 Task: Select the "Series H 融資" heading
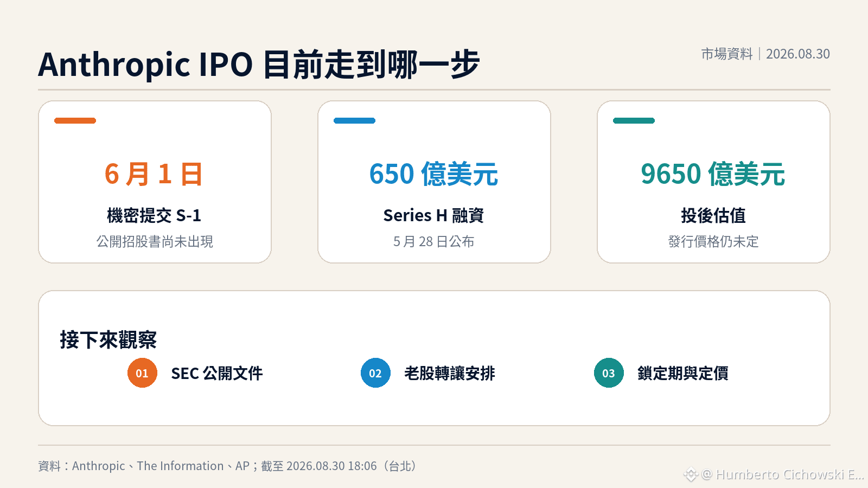434,215
